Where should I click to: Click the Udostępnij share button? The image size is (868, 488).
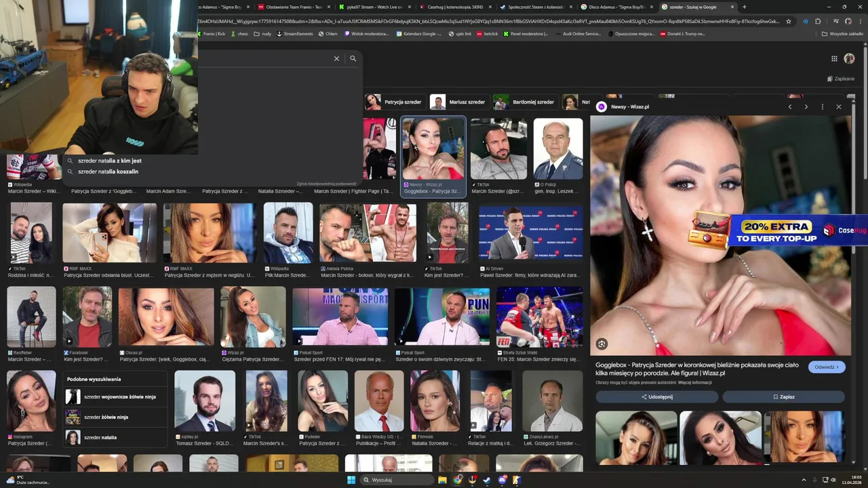click(x=656, y=397)
